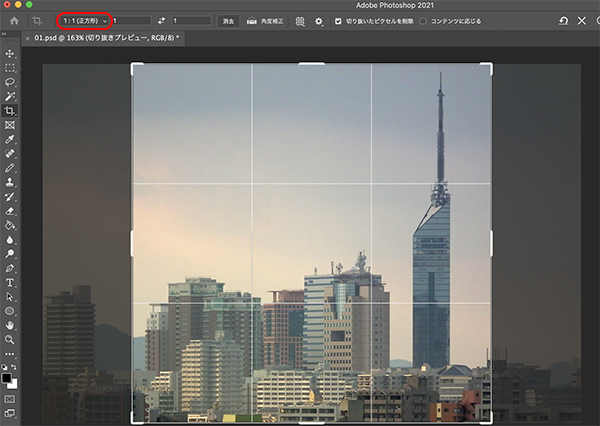
Task: Click the swap width and height arrows
Action: coord(161,20)
